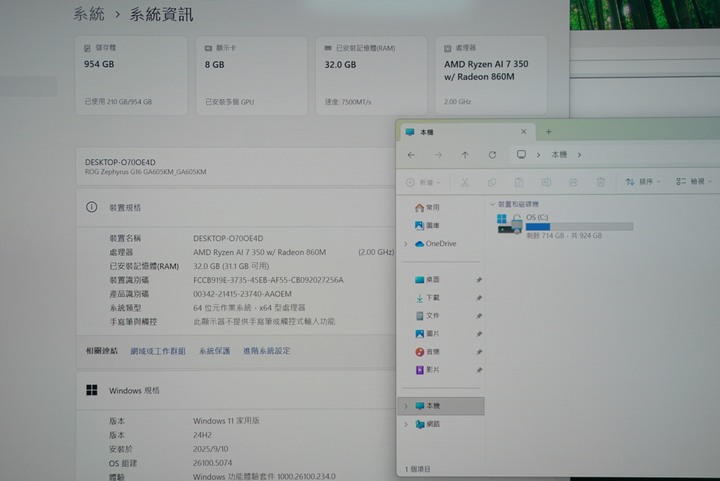Screen dimensions: 720x481
Task: Expand the chevron after 本機 in breadcrumb
Action: [x=579, y=155]
